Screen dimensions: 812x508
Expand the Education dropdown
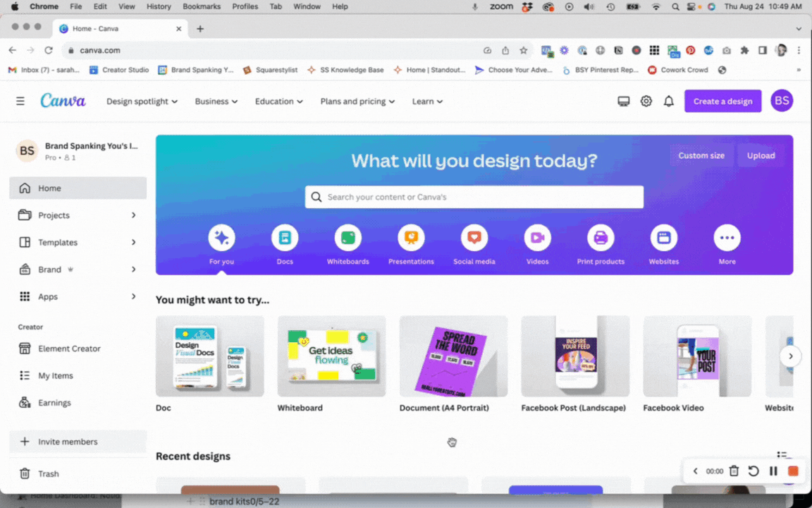pos(279,101)
